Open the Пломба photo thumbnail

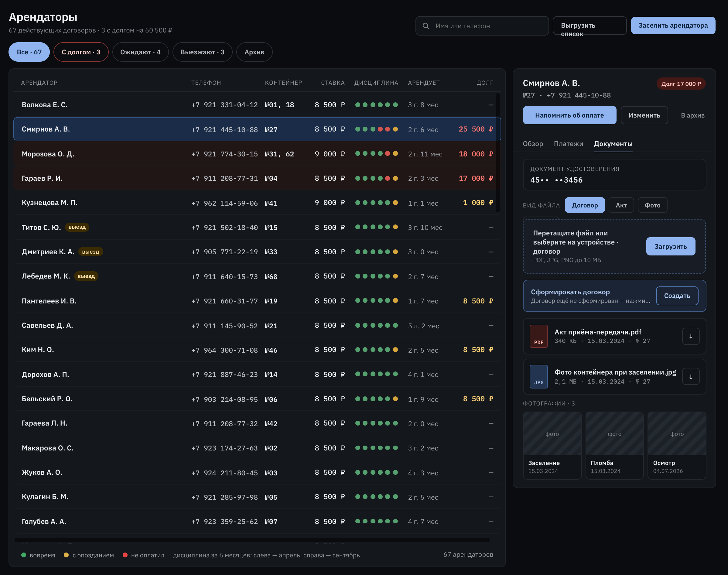pyautogui.click(x=614, y=445)
